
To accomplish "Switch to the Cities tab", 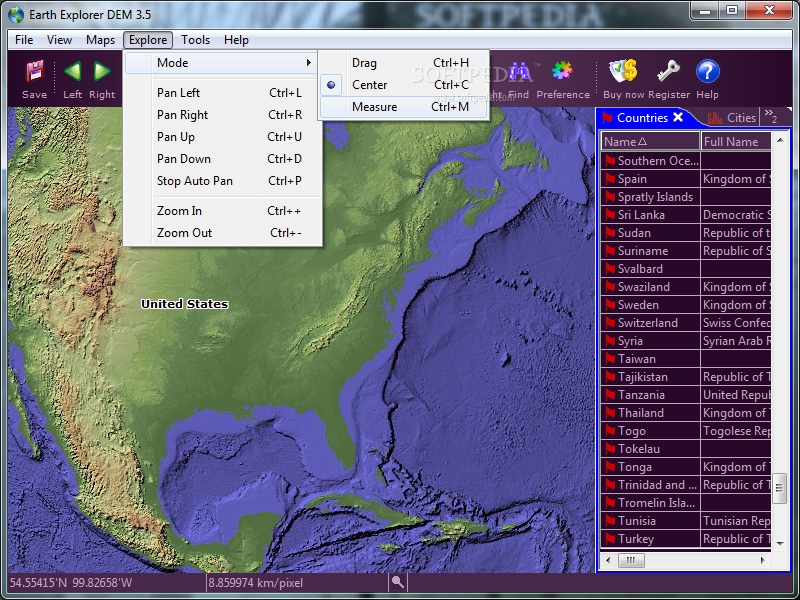I will tap(732, 118).
